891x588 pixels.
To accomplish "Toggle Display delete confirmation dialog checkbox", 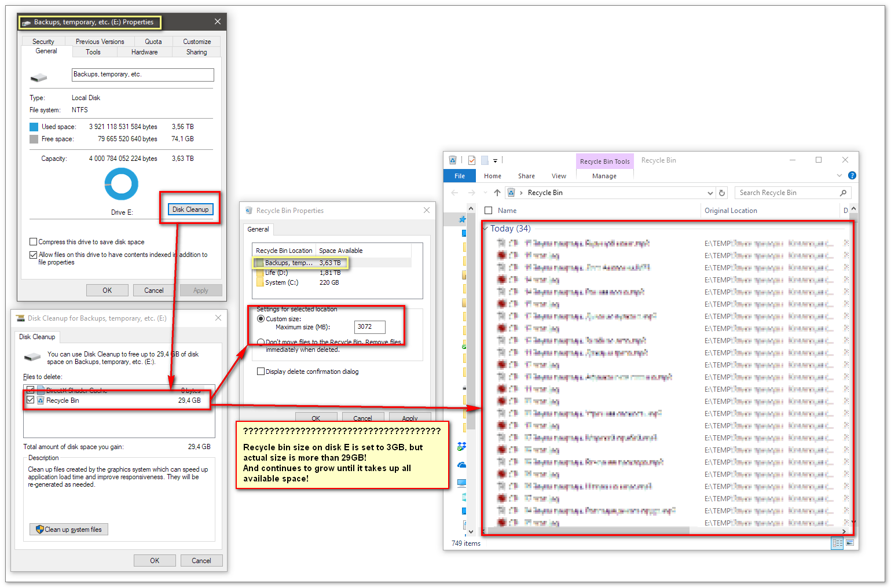I will click(x=261, y=372).
